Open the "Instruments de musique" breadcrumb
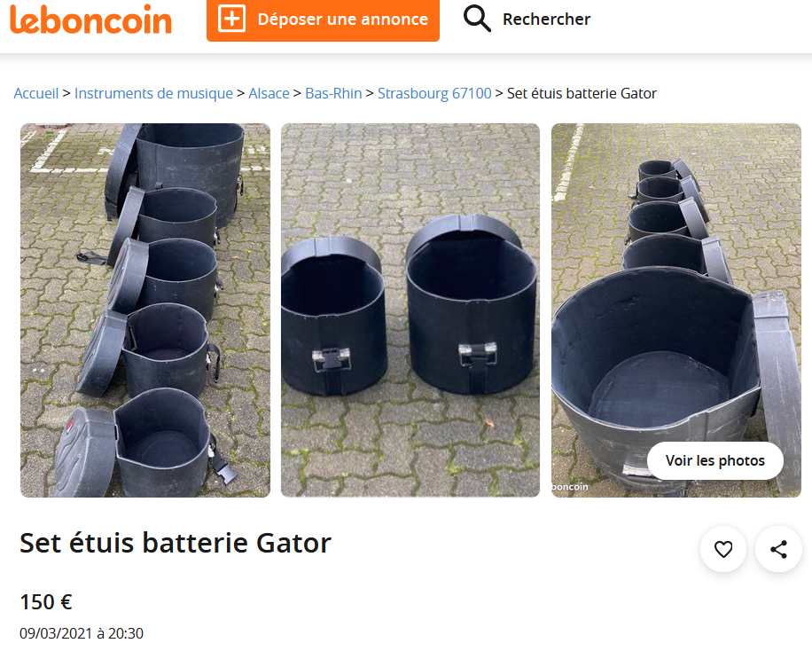The height and width of the screenshot is (651, 812). coord(153,93)
